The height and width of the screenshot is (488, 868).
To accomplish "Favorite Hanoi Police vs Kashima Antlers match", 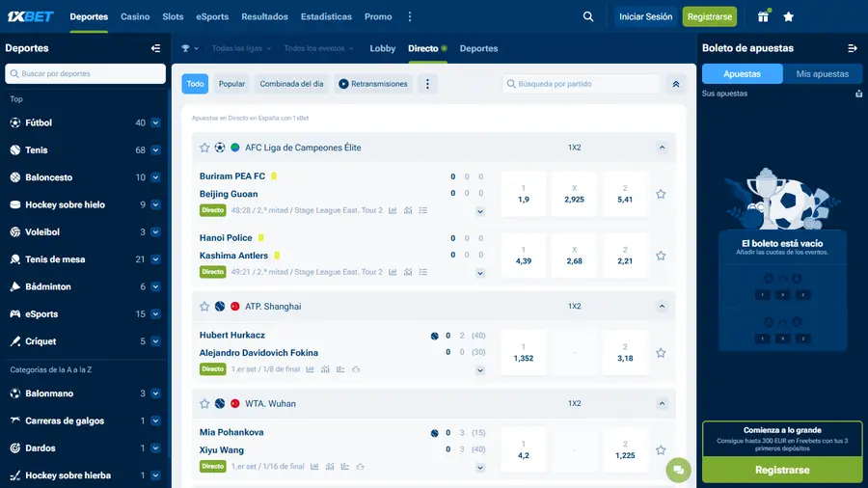I will (x=661, y=256).
